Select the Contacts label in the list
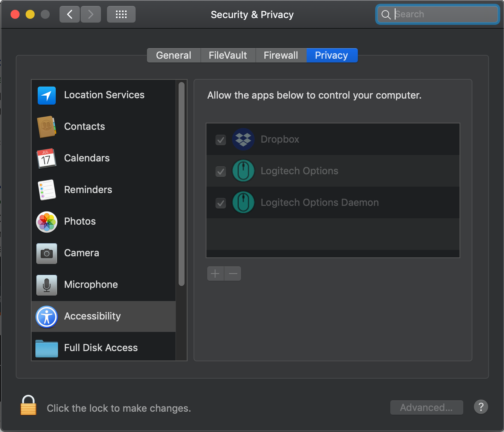 click(85, 126)
